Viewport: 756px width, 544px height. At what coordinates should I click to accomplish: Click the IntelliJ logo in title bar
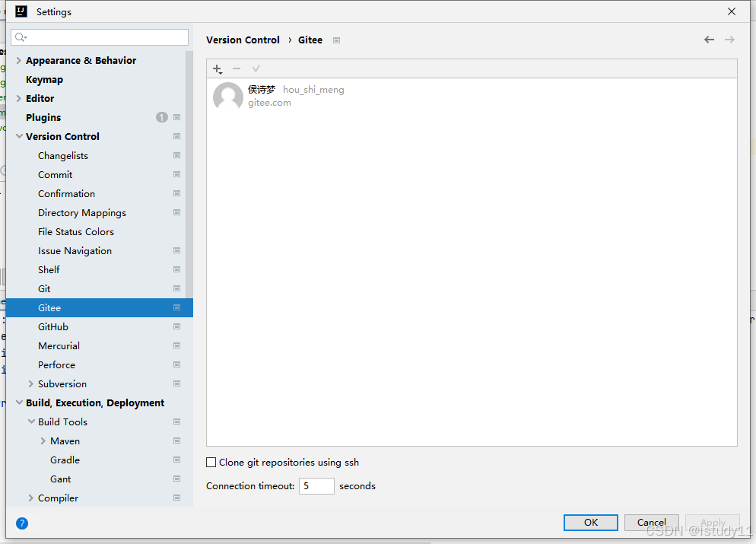point(21,11)
